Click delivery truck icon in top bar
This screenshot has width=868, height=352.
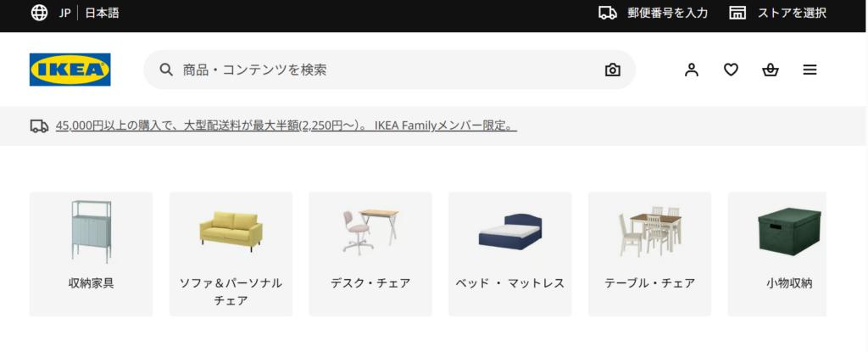[608, 13]
